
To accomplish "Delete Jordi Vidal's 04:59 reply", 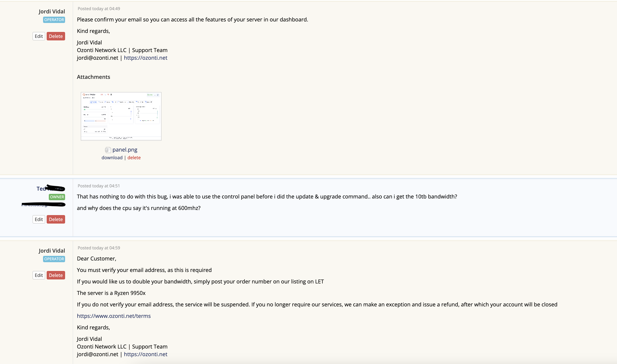I will [56, 275].
